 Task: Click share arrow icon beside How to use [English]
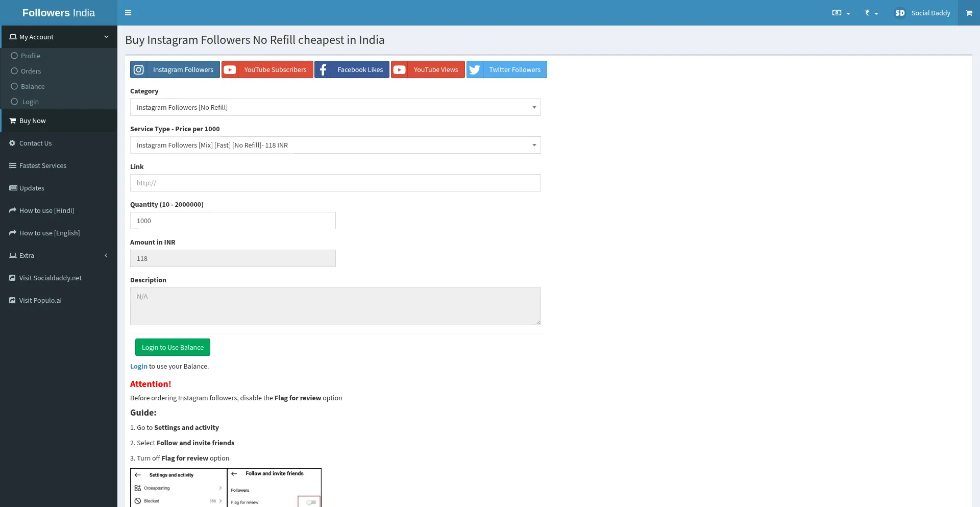(13, 233)
